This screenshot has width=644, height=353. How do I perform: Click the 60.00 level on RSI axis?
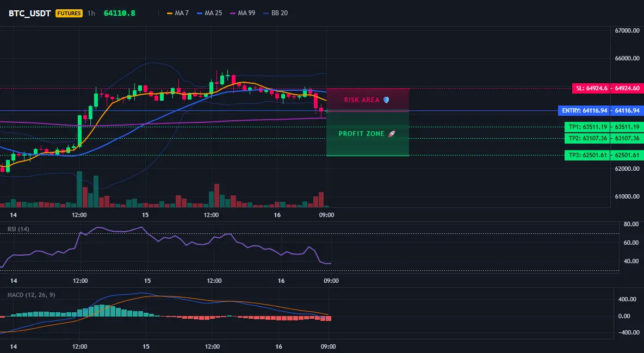pyautogui.click(x=631, y=243)
